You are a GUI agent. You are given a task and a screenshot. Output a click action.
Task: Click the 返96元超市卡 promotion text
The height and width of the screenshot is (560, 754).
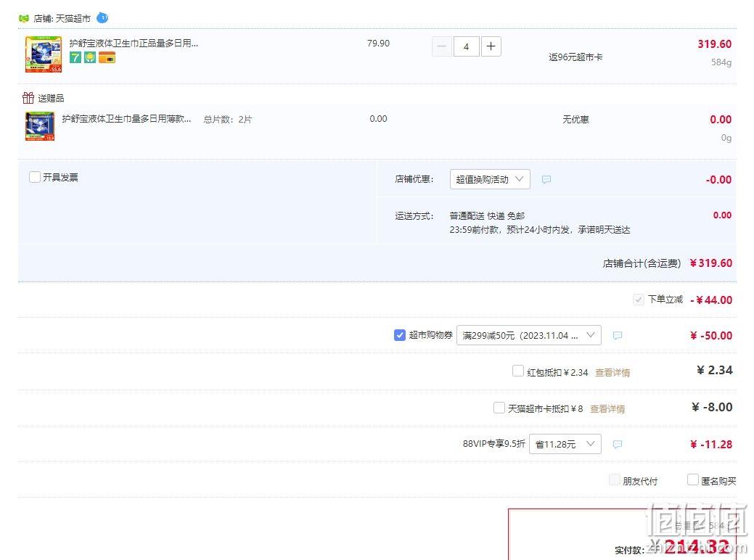pyautogui.click(x=575, y=57)
